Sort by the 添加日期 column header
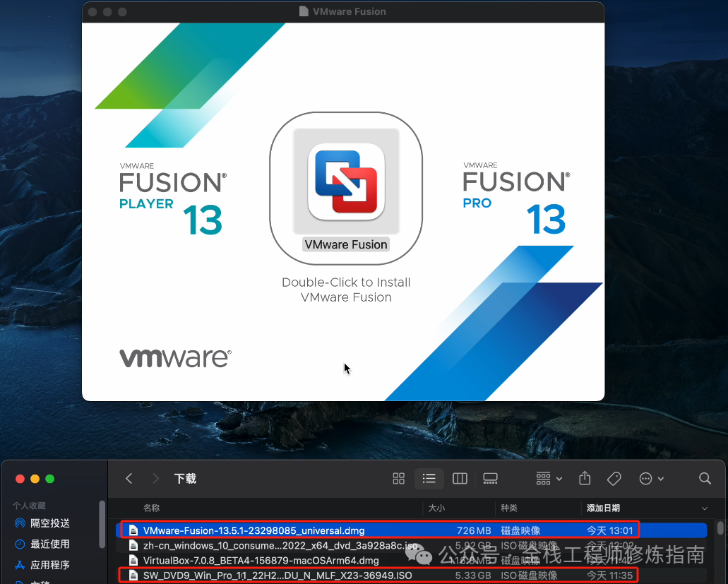Viewport: 728px width, 584px height. click(x=603, y=508)
